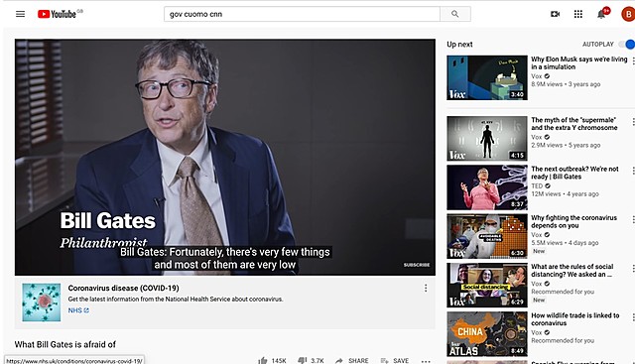Click title 'How wildlife trade is linked to coronavirus'
This screenshot has height=364, width=635.
coord(575,319)
